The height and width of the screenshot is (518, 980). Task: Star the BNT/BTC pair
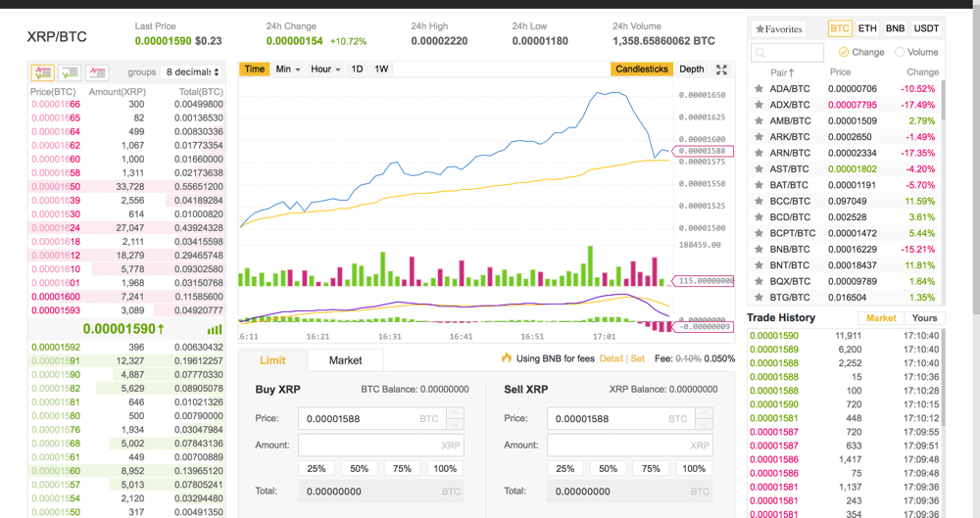click(x=759, y=265)
